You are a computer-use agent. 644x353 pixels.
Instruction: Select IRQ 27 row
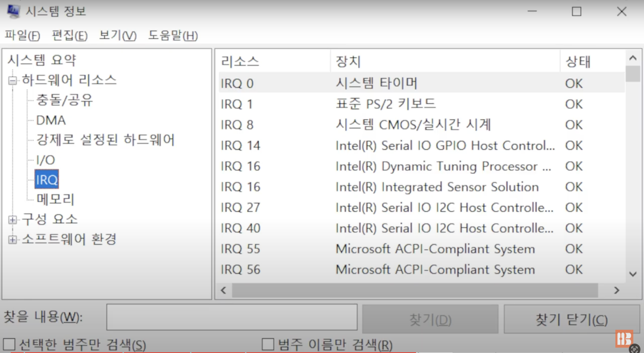(422, 207)
